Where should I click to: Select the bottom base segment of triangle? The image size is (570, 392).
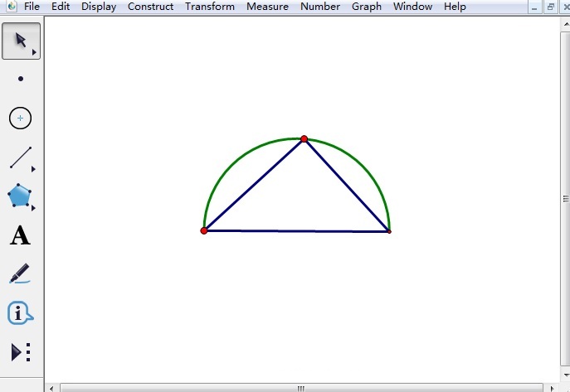(x=297, y=231)
